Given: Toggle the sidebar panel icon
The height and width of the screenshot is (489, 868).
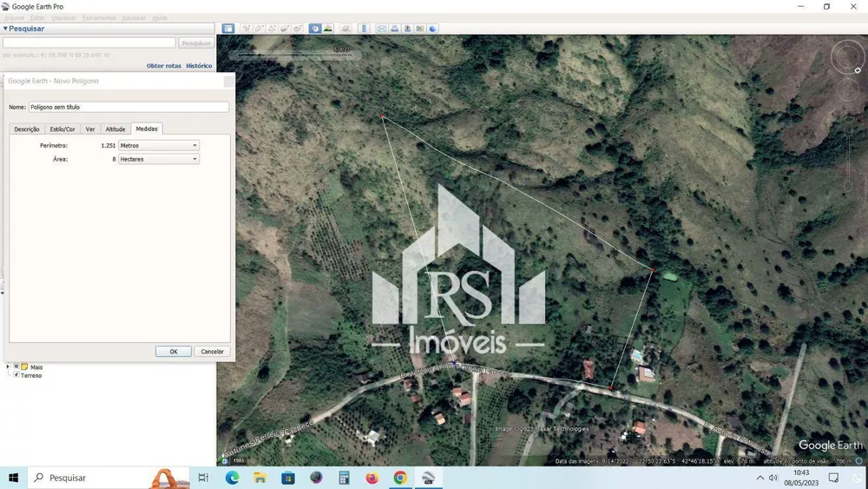Looking at the screenshot, I should click(x=228, y=29).
